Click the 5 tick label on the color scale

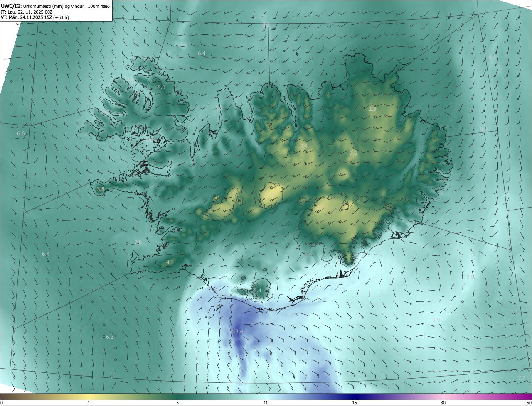177,403
